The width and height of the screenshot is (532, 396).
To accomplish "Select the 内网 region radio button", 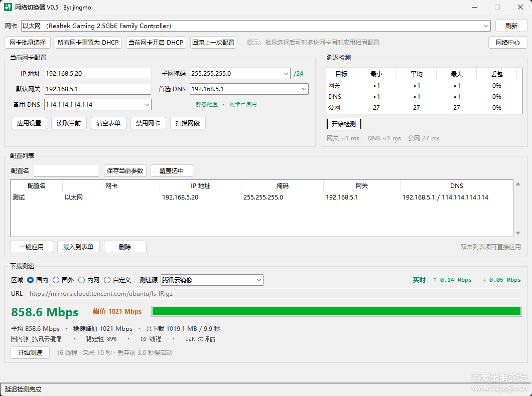I will (x=81, y=280).
